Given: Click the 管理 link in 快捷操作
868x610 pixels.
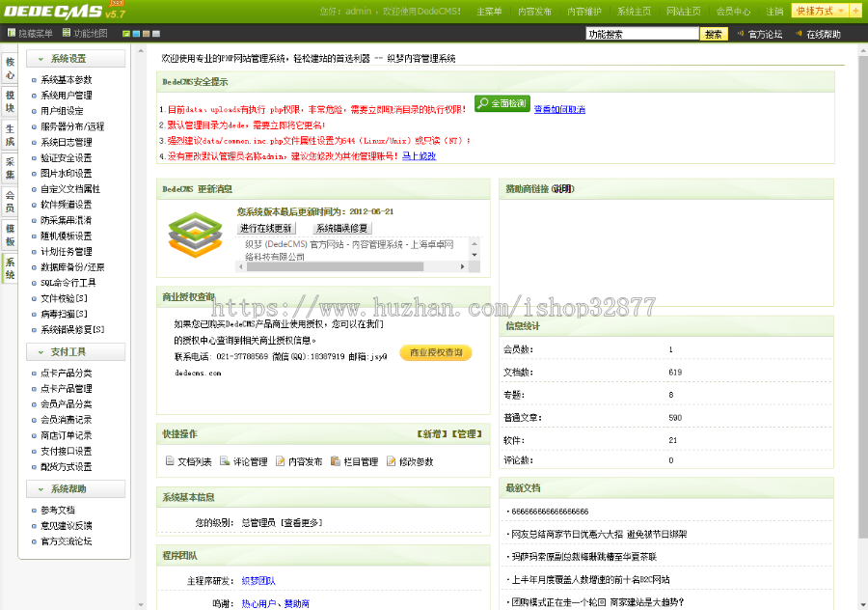Looking at the screenshot, I should pos(466,433).
